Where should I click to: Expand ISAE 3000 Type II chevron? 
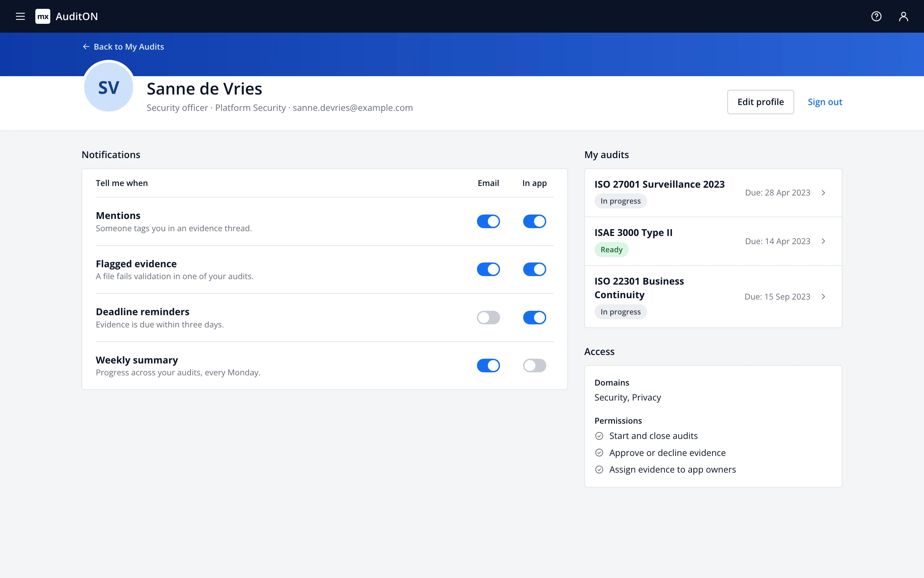pyautogui.click(x=823, y=241)
